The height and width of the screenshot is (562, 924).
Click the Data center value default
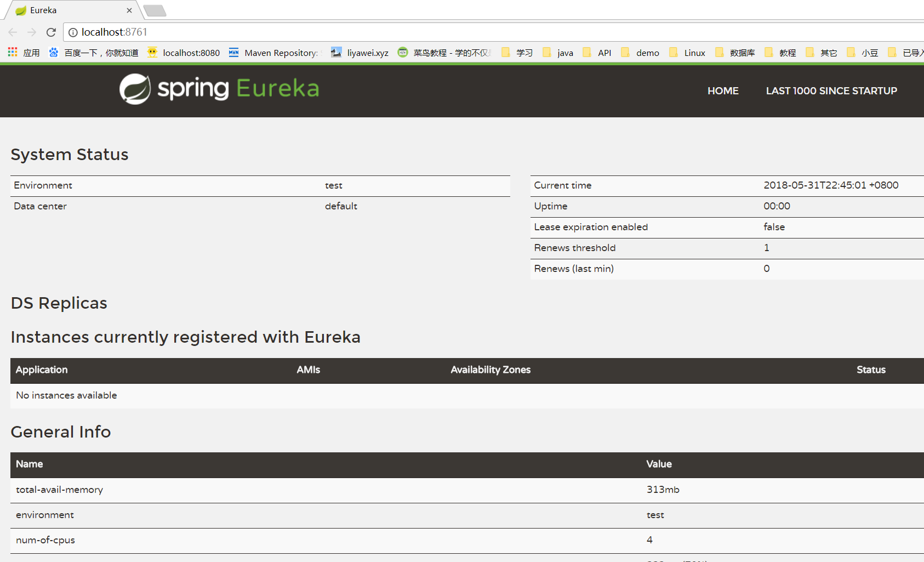coord(341,206)
